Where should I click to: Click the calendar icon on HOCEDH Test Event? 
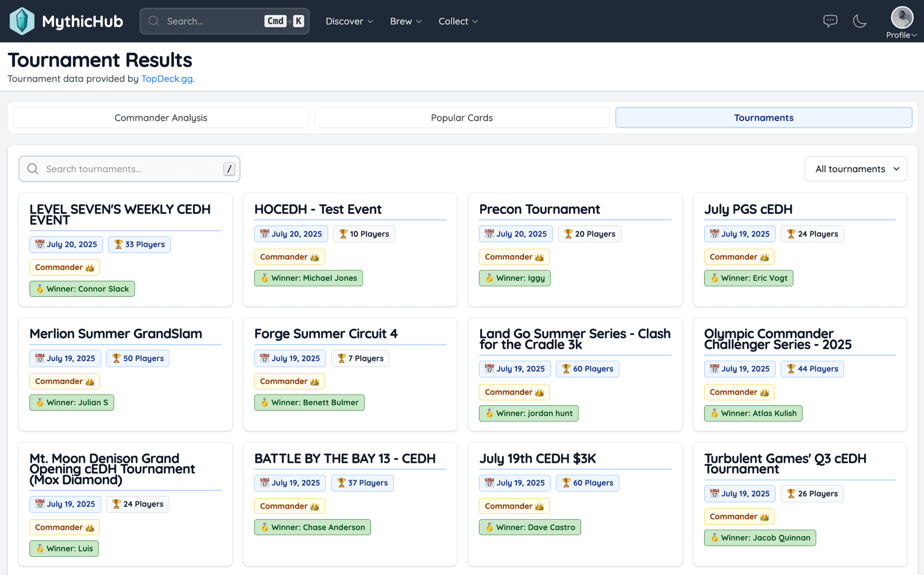click(x=265, y=234)
